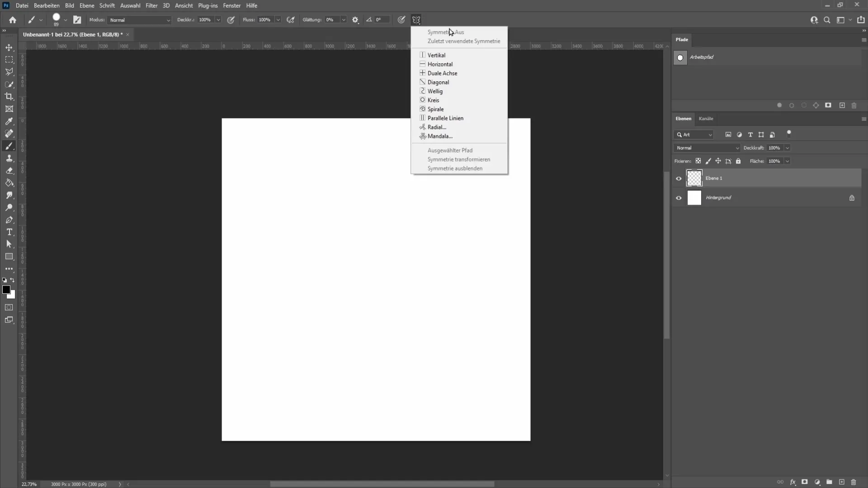Click the horizontal canvas scrollbar
Screen dimensions: 868x488
click(x=382, y=484)
